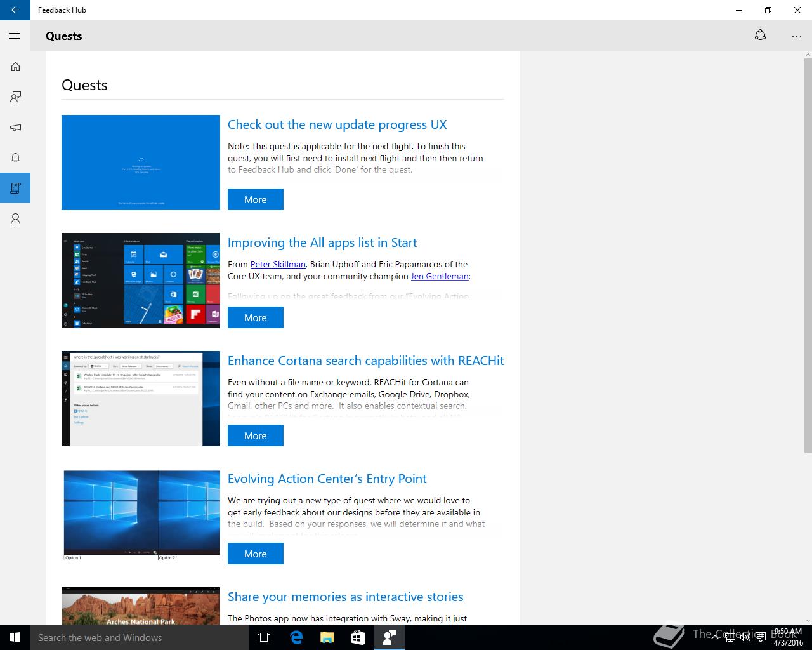Follow the Jen Gentleman link
Viewport: 812px width, 650px height.
440,276
